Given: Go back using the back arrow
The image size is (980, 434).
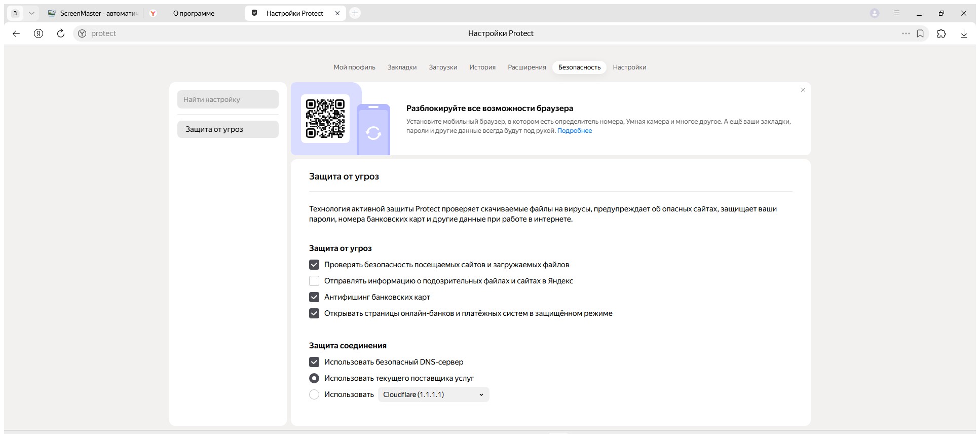Looking at the screenshot, I should pyautogui.click(x=16, y=33).
